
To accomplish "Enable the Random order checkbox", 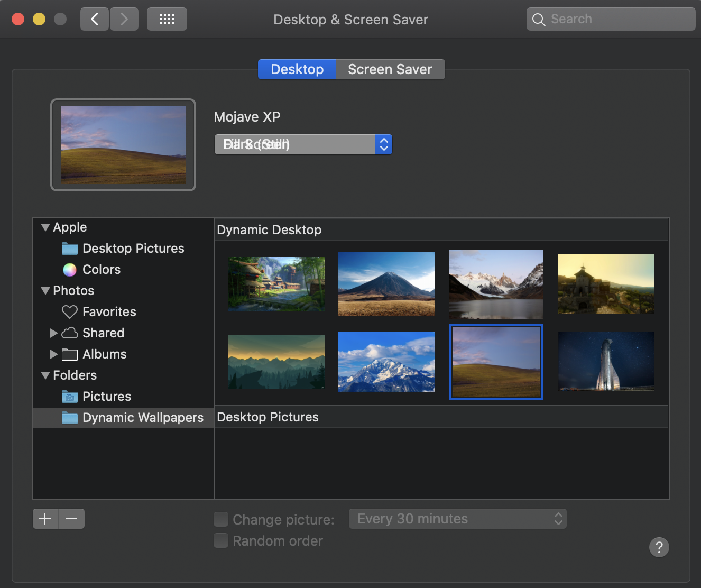I will (x=221, y=540).
